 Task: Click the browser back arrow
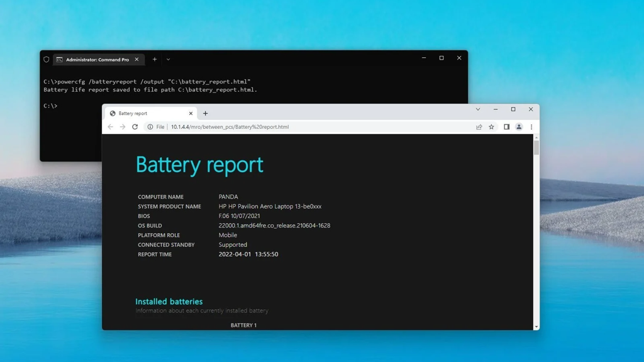pyautogui.click(x=111, y=127)
